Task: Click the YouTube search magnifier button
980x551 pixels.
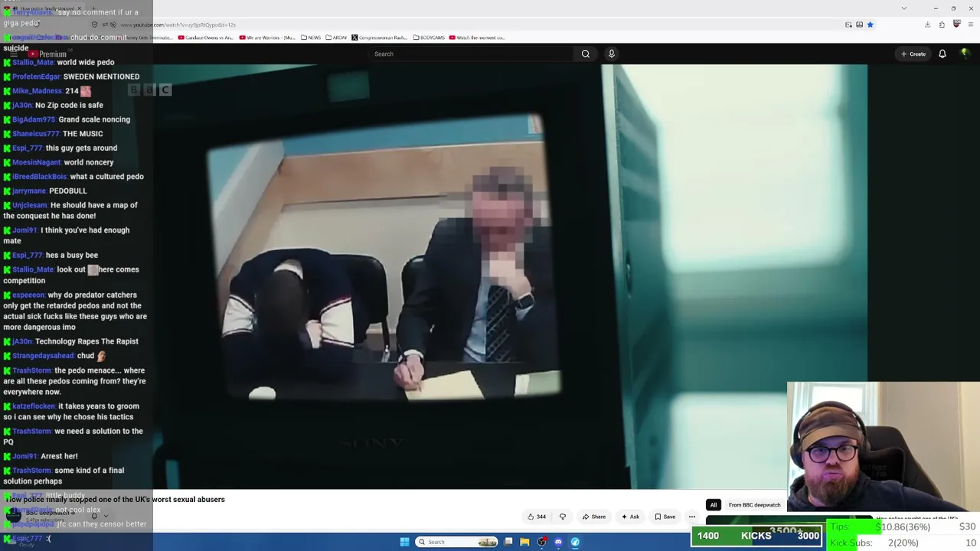Action: (586, 54)
